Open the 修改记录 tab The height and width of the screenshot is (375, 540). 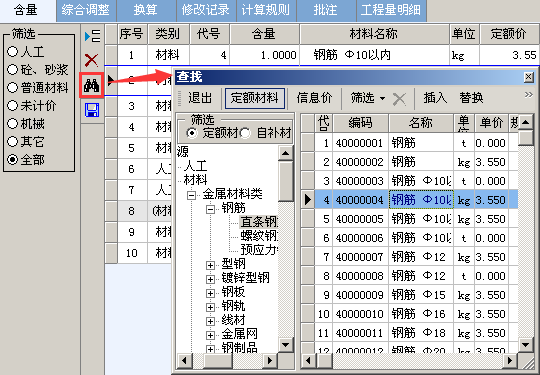(206, 10)
